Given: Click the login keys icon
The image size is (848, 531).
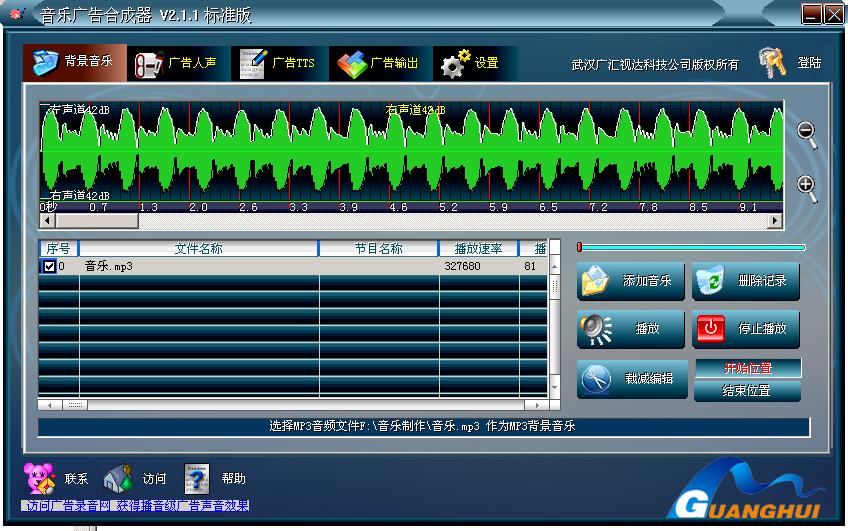Looking at the screenshot, I should pos(772,63).
